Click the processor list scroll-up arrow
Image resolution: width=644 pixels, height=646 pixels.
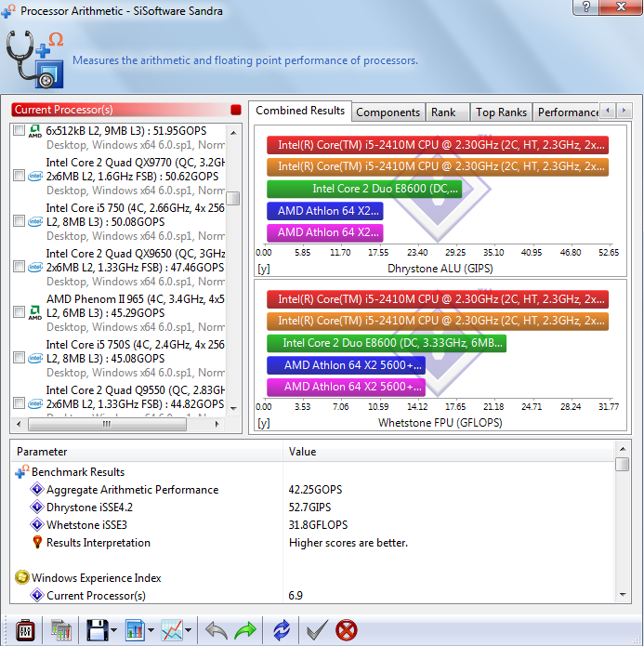(233, 133)
